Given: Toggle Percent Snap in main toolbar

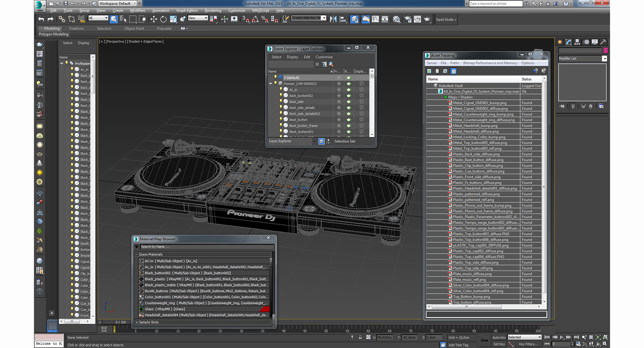Looking at the screenshot, I should (265, 19).
